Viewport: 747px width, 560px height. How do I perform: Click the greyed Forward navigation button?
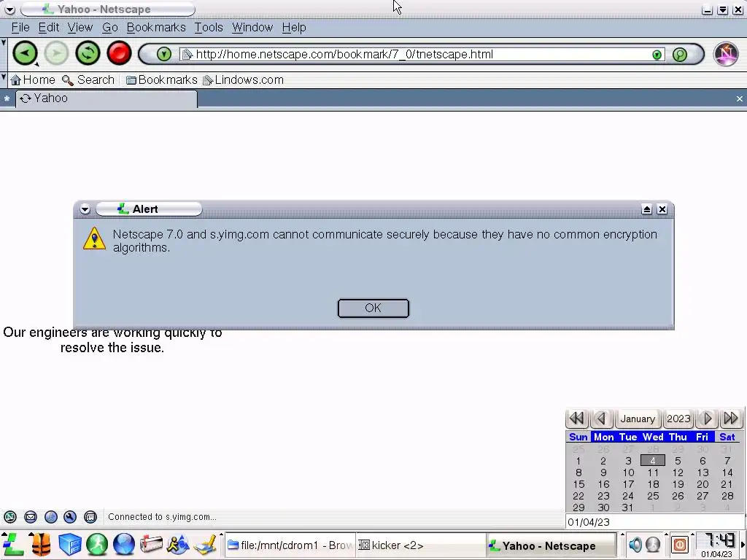tap(56, 53)
